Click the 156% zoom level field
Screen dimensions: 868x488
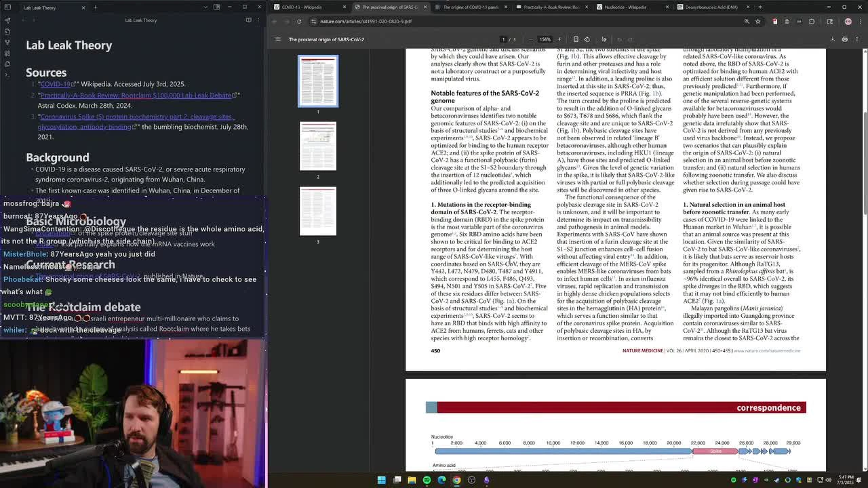click(x=545, y=39)
